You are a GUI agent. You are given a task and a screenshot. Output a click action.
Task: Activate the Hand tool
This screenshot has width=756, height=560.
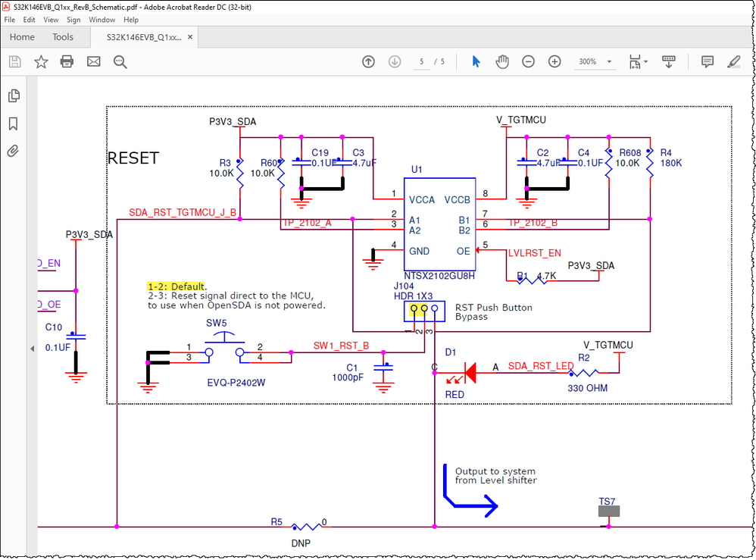[x=501, y=61]
